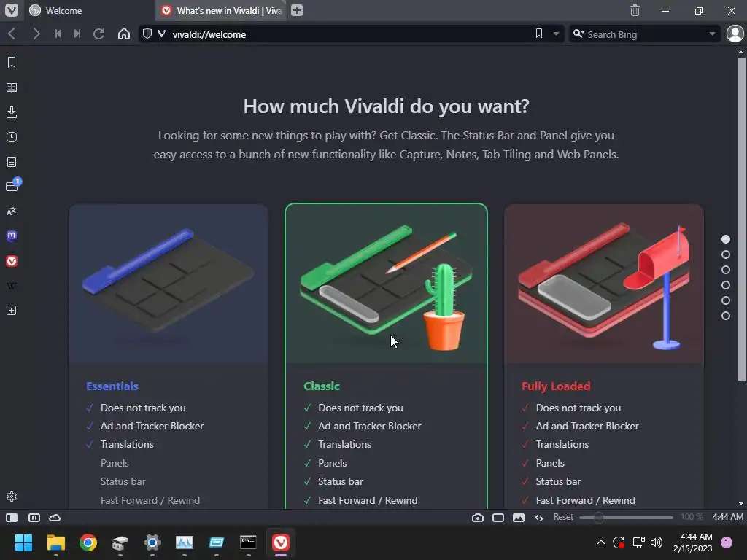This screenshot has height=560, width=747.
Task: Go to the home page
Action: (124, 34)
